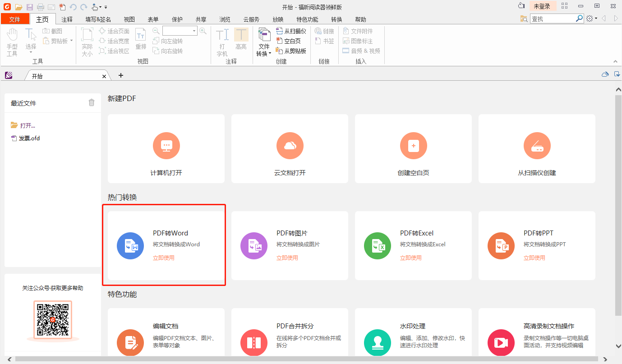Click the cloud icon at tab bar right

click(x=605, y=74)
